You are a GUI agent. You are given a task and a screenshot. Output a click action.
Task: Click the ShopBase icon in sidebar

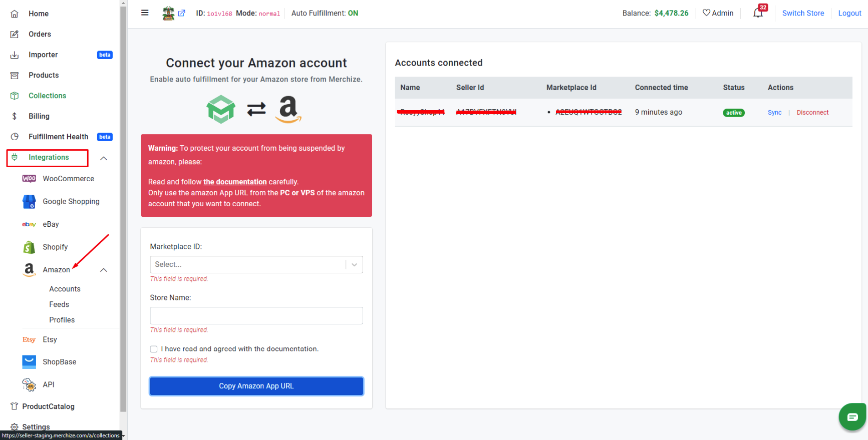29,362
